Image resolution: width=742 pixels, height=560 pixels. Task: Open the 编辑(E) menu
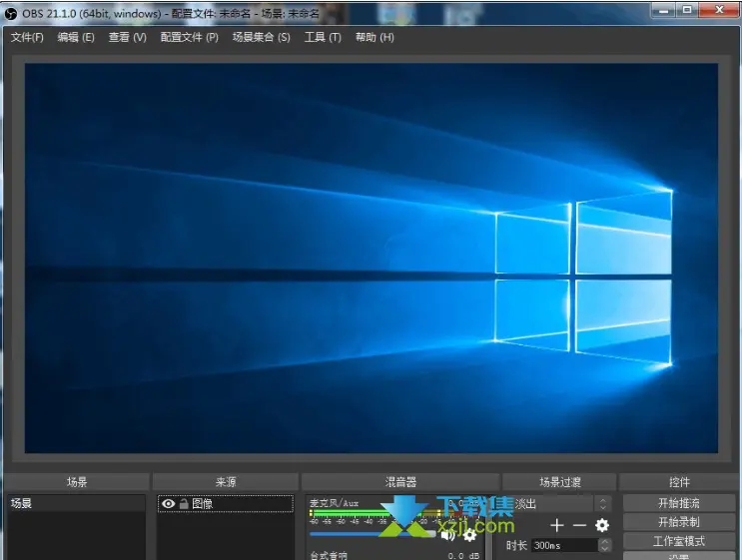(x=76, y=37)
